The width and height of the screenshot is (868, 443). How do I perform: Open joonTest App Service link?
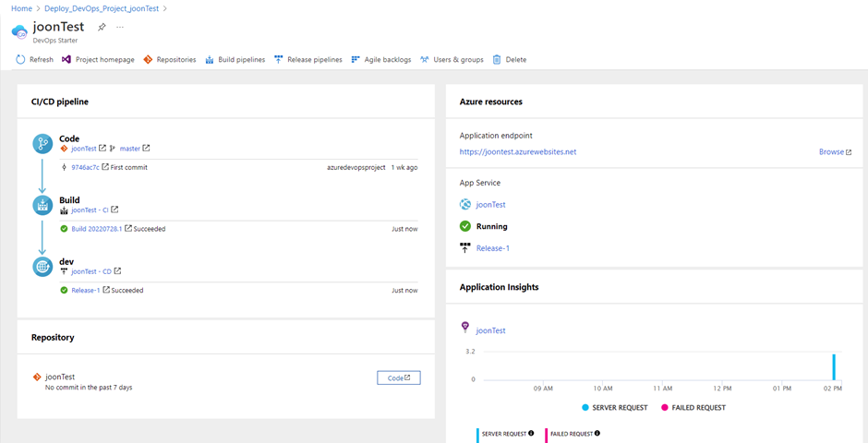490,205
